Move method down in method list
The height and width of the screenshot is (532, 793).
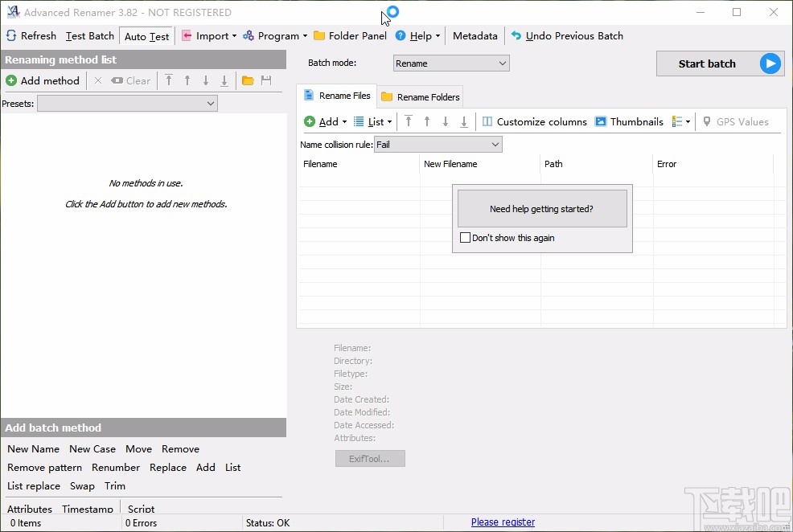(x=206, y=81)
